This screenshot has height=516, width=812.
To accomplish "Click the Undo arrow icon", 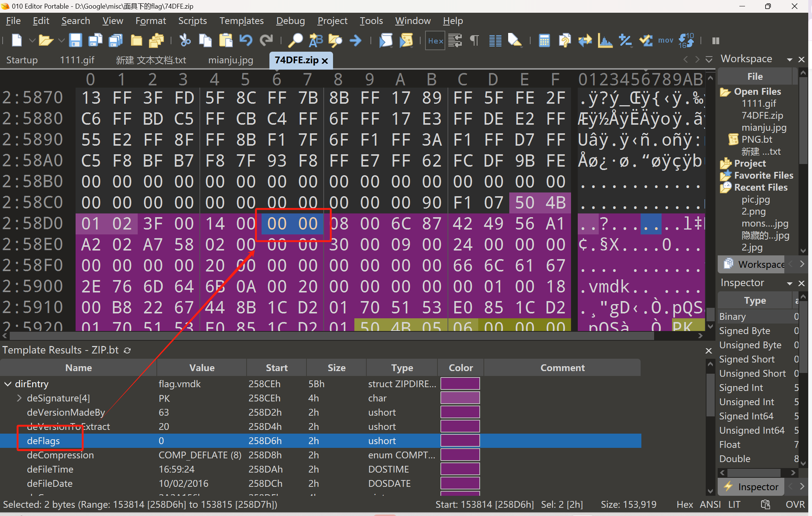I will tap(246, 40).
